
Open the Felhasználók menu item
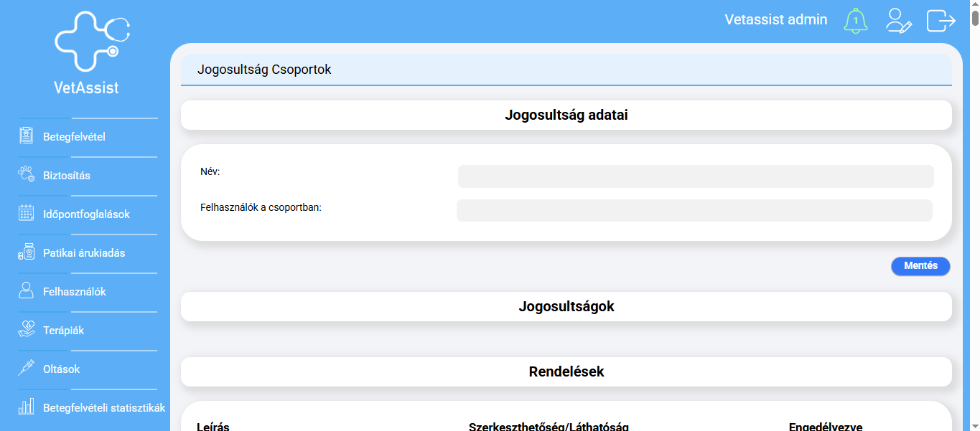tap(75, 292)
